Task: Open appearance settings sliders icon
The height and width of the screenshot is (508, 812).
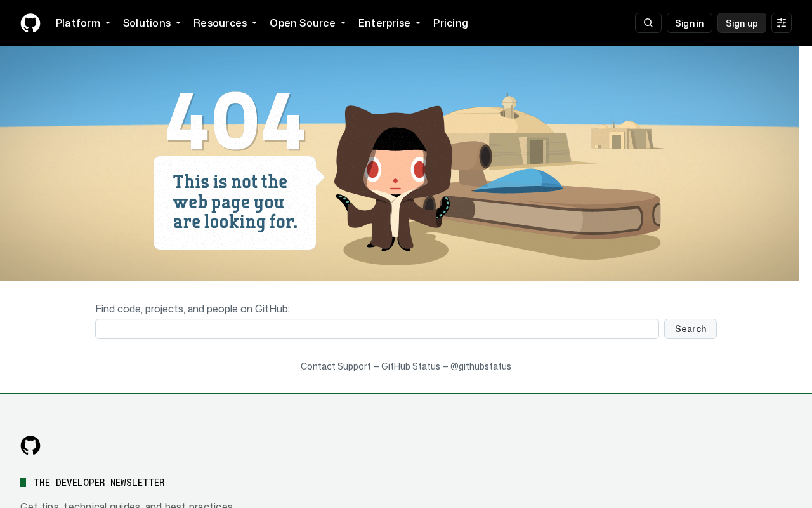Action: (x=782, y=23)
